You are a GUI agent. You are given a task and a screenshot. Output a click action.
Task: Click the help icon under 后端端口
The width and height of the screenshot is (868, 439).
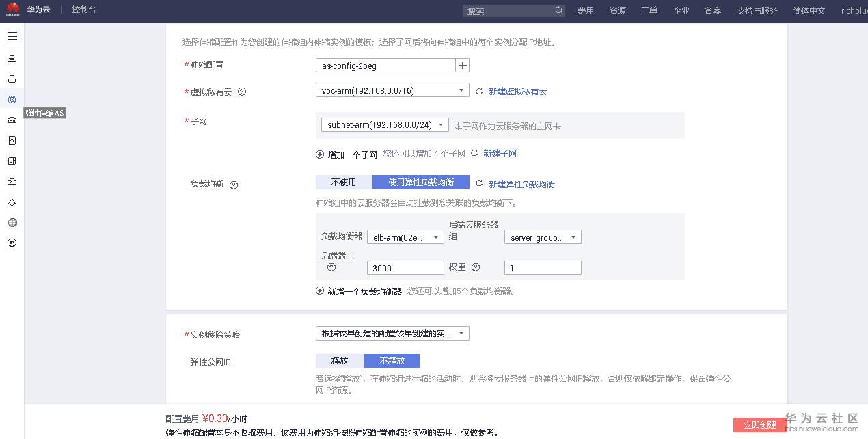tap(331, 267)
